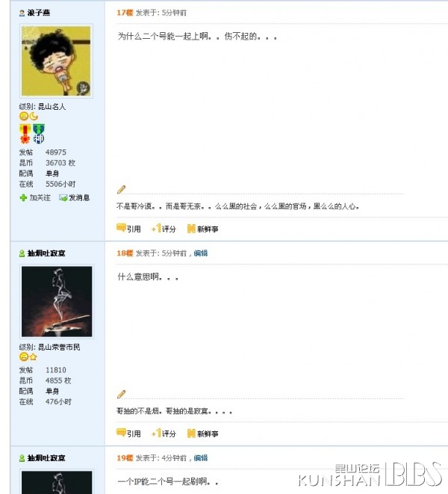Click the rating icon in post 17
Image resolution: width=448 pixels, height=494 pixels.
tap(157, 228)
